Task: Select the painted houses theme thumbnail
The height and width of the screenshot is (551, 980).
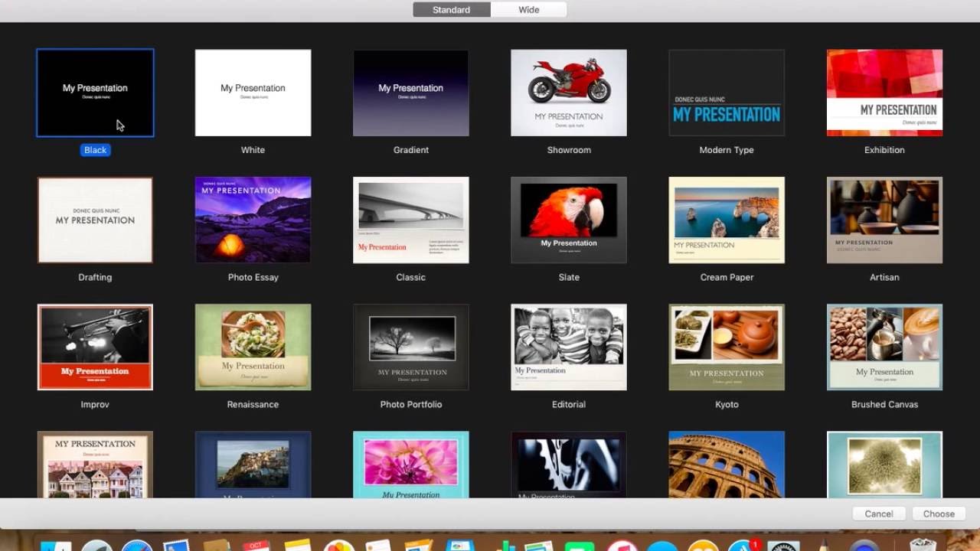Action: pos(95,465)
